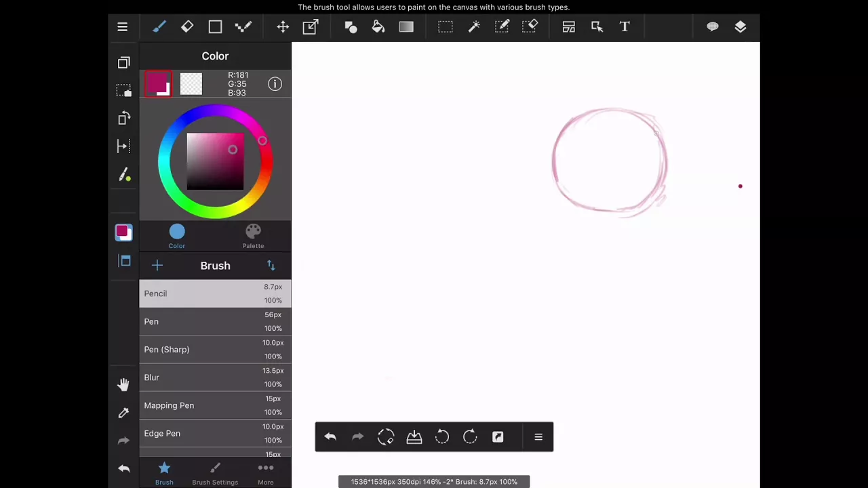The image size is (868, 488).
Task: Select the Gradient tool
Action: [x=406, y=27]
